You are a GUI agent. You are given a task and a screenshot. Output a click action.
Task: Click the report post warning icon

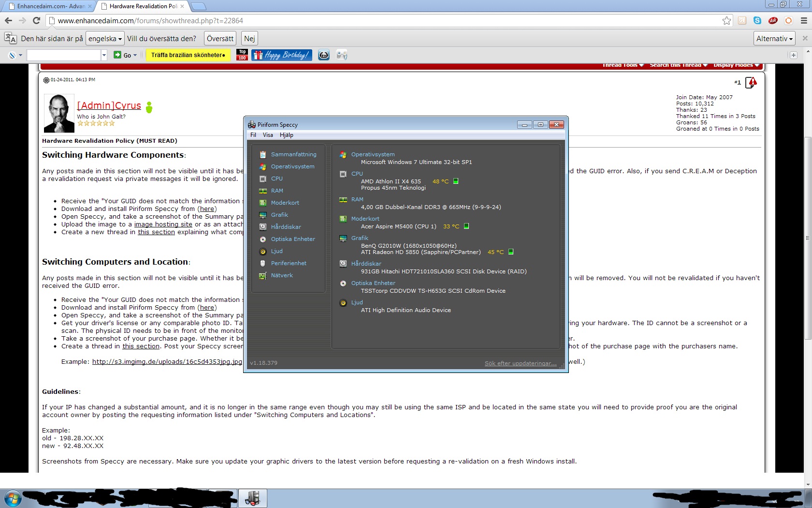pos(751,83)
